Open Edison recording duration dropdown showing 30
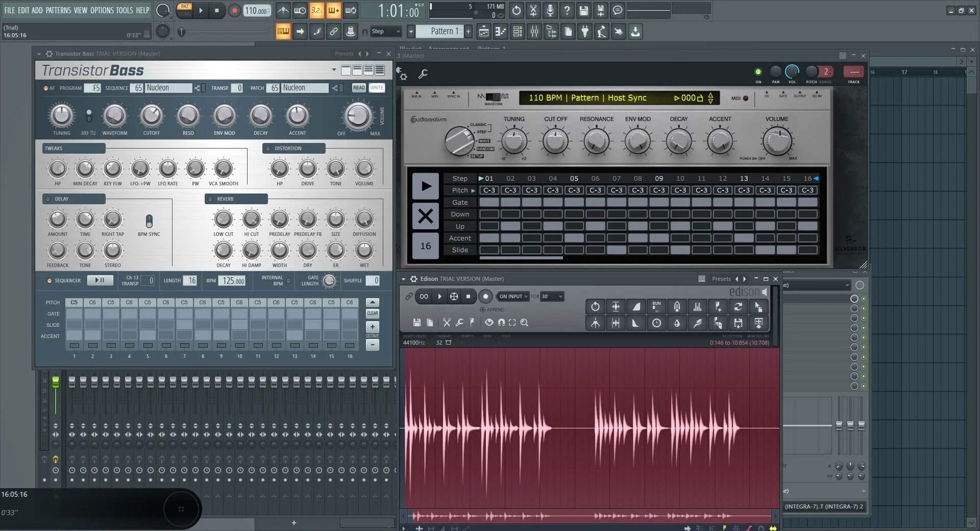The height and width of the screenshot is (531, 980). point(552,297)
